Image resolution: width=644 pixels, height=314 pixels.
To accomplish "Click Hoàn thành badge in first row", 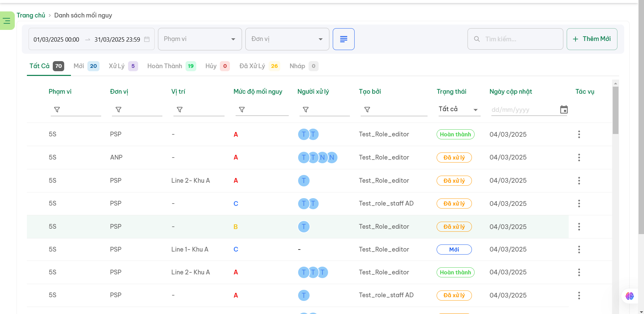I will (x=455, y=134).
